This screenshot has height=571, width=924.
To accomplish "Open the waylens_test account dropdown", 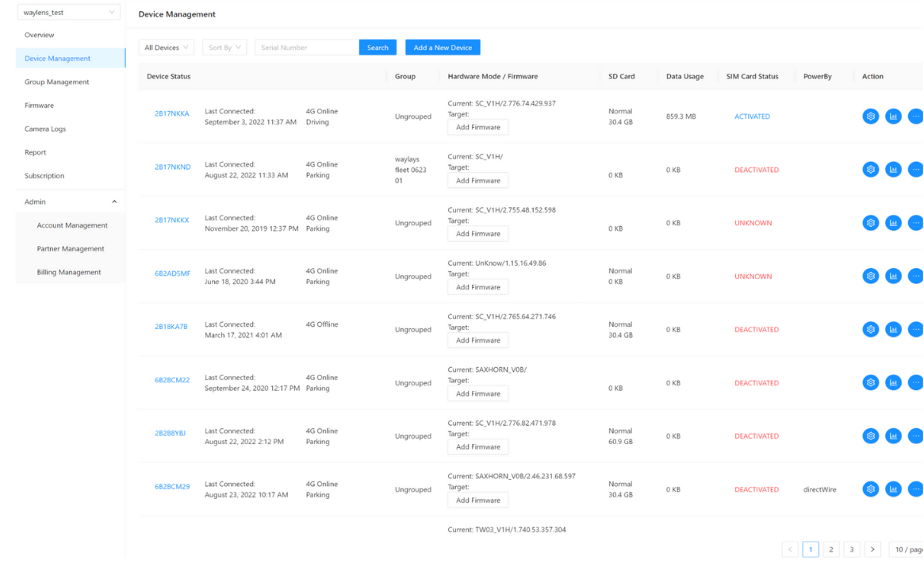I will pyautogui.click(x=69, y=13).
